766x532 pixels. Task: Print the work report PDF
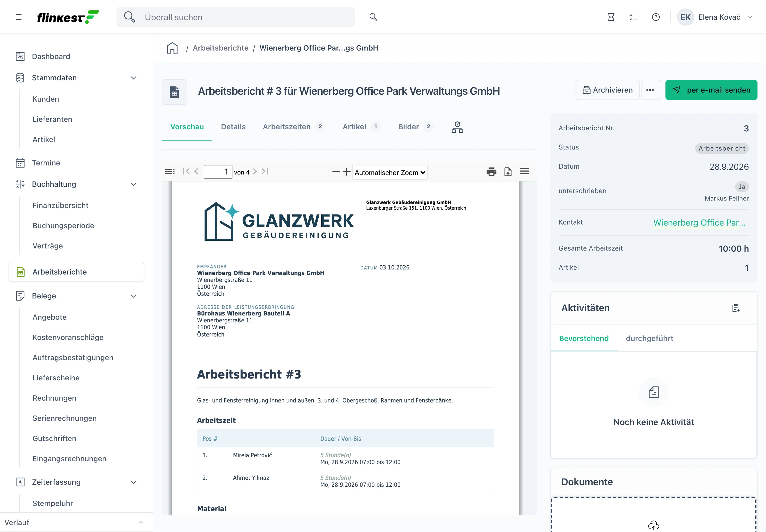(x=491, y=172)
